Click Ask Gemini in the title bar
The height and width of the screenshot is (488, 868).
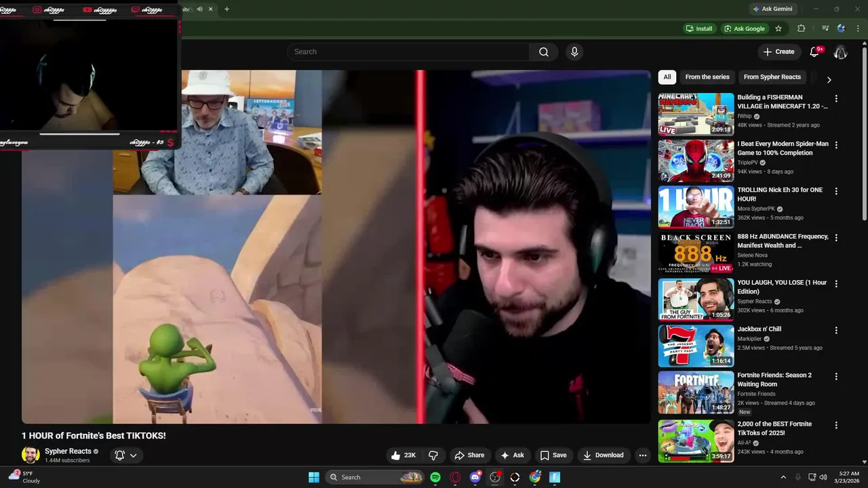772,9
